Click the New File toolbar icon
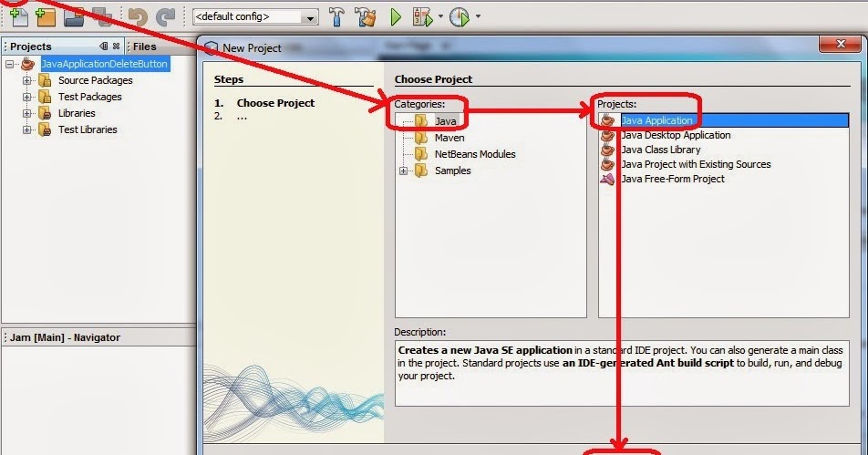 18,17
